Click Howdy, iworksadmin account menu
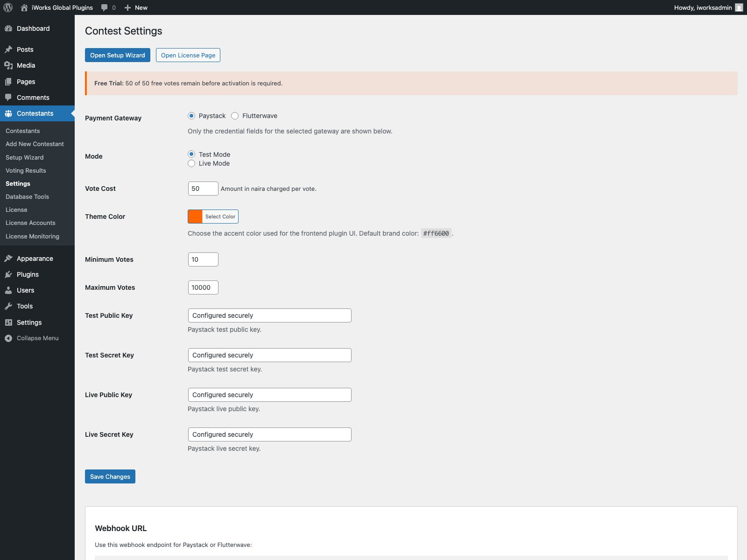Viewport: 747px width, 560px height. pyautogui.click(x=708, y=7)
